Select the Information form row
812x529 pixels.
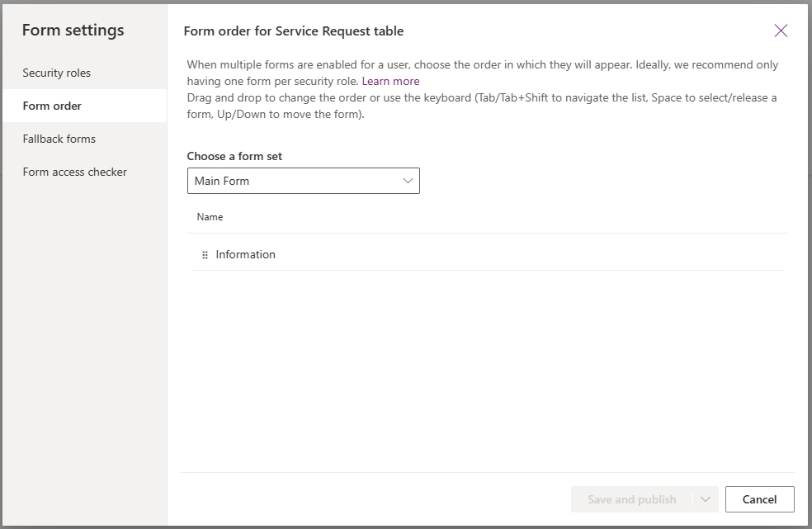click(x=246, y=255)
